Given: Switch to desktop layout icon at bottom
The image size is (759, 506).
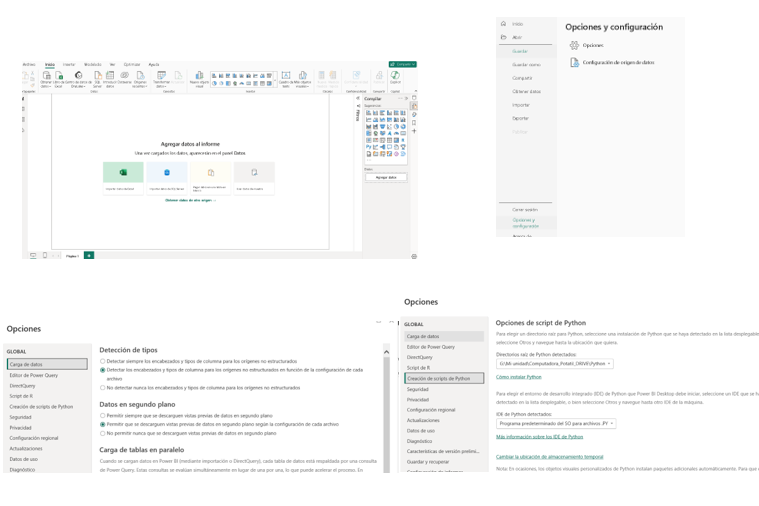Looking at the screenshot, I should pyautogui.click(x=33, y=255).
